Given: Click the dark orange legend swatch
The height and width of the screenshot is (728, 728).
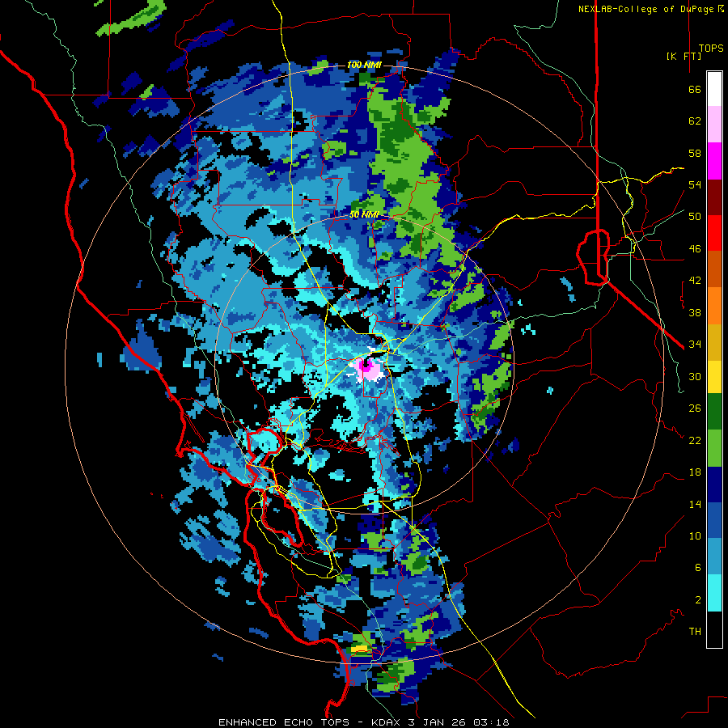Looking at the screenshot, I should 714,269.
